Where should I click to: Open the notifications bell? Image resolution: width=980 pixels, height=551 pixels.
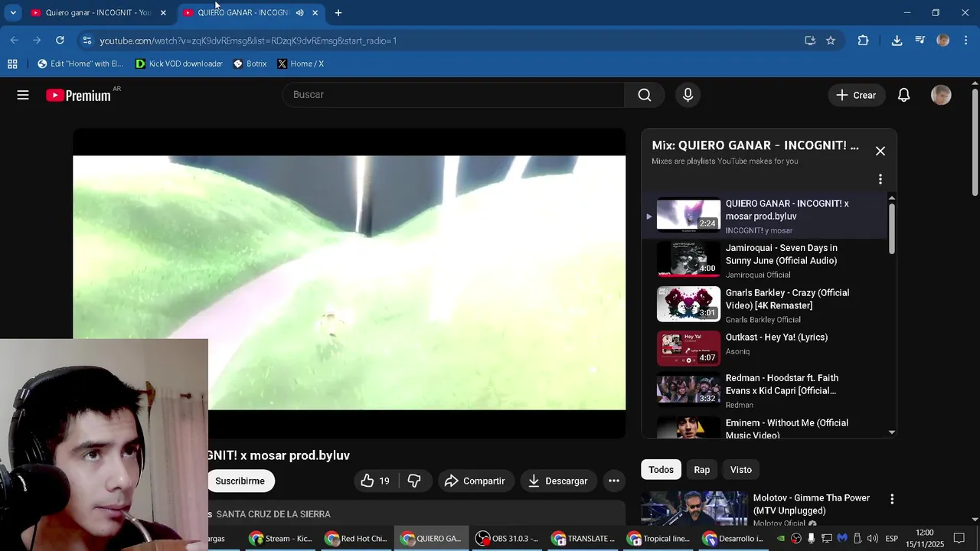903,95
